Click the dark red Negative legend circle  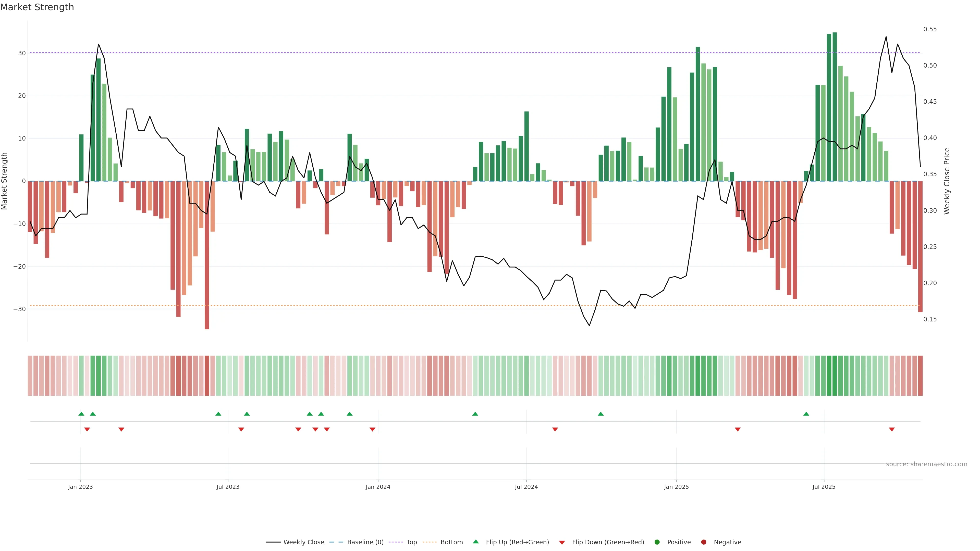click(x=703, y=542)
